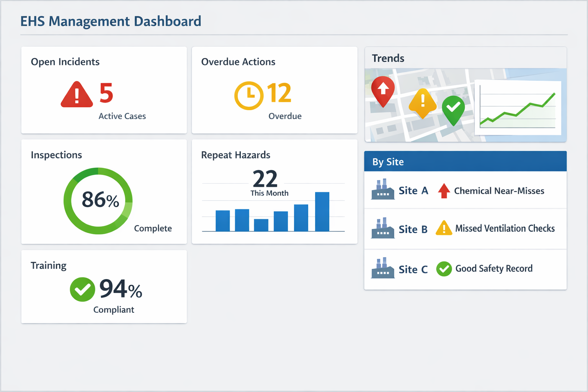
Task: Click the green check circle beside Site C
Action: [x=444, y=269]
